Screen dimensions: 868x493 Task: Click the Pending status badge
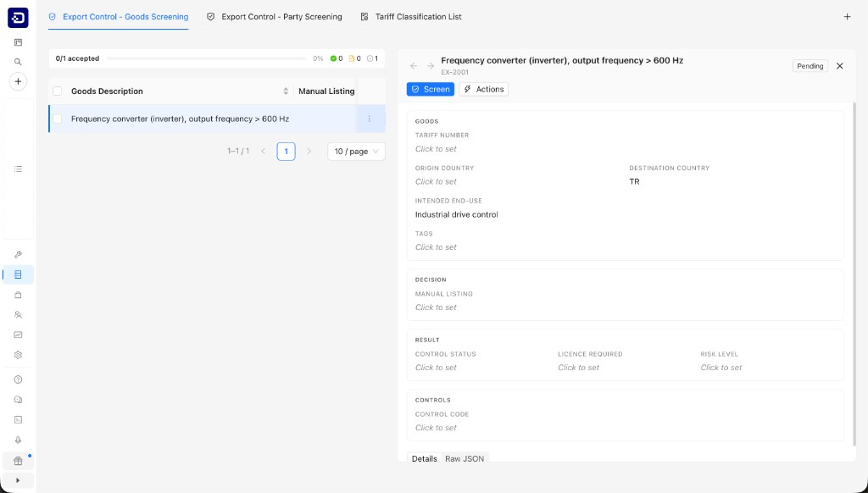[x=810, y=66]
